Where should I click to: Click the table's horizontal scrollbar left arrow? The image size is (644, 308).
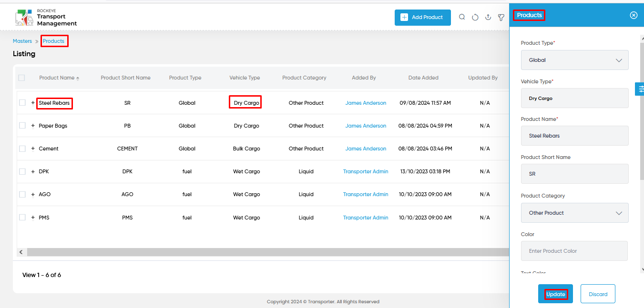click(x=21, y=252)
